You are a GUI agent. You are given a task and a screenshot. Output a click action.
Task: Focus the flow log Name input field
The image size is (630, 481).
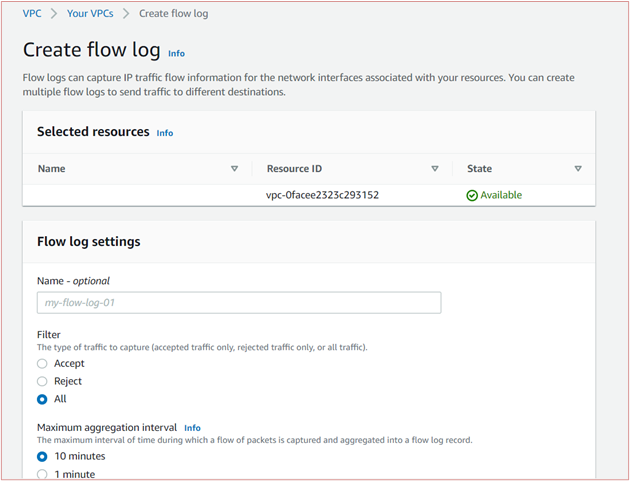239,303
